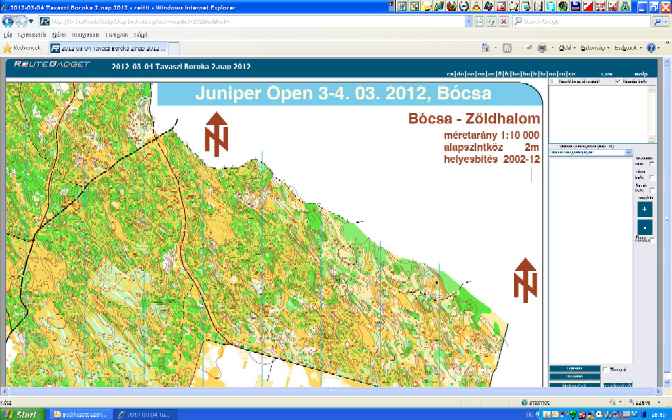This screenshot has height=420, width=672.
Task: Toggle the topmost checkbox right of class list
Action: pos(651,163)
